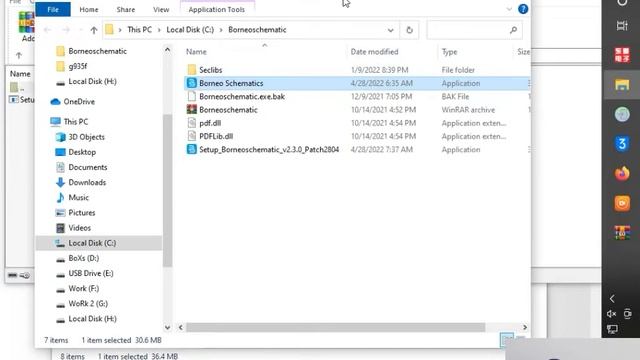Click Local Disk (C:) in address path
Viewport: 640px width, 360px height.
[190, 30]
